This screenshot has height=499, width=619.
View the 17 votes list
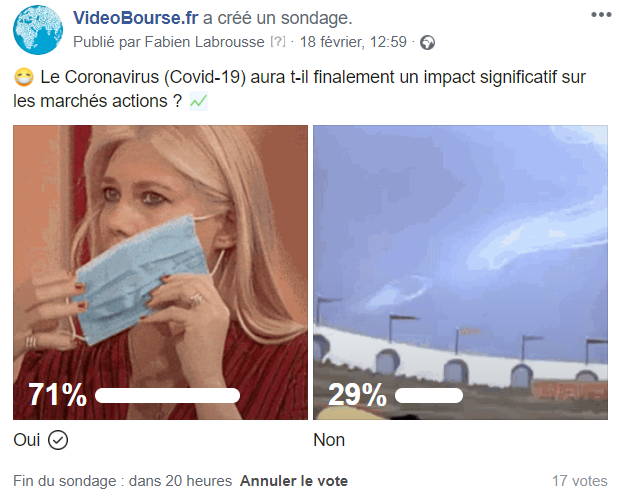pos(580,481)
